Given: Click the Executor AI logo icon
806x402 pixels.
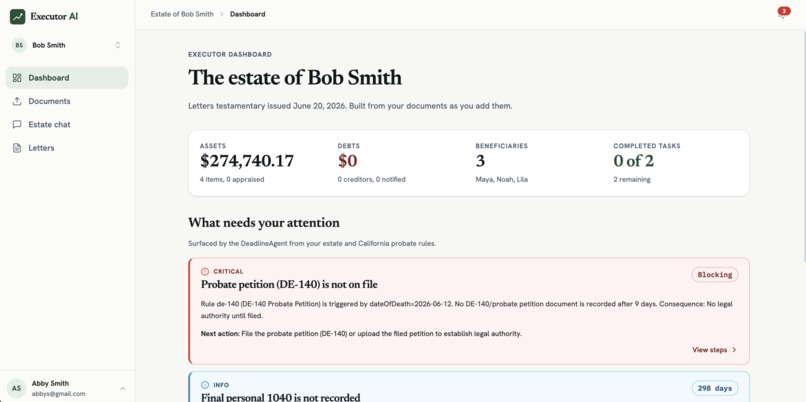Looking at the screenshot, I should coord(17,16).
